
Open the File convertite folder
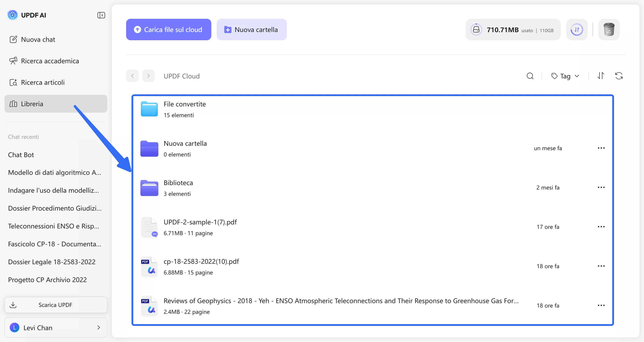(x=184, y=104)
